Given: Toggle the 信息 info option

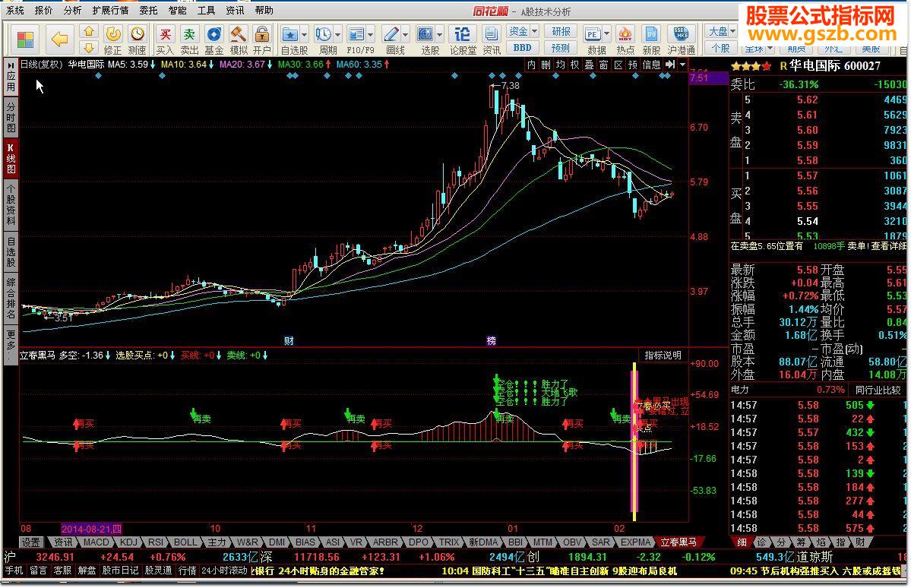Looking at the screenshot, I should pos(651,65).
